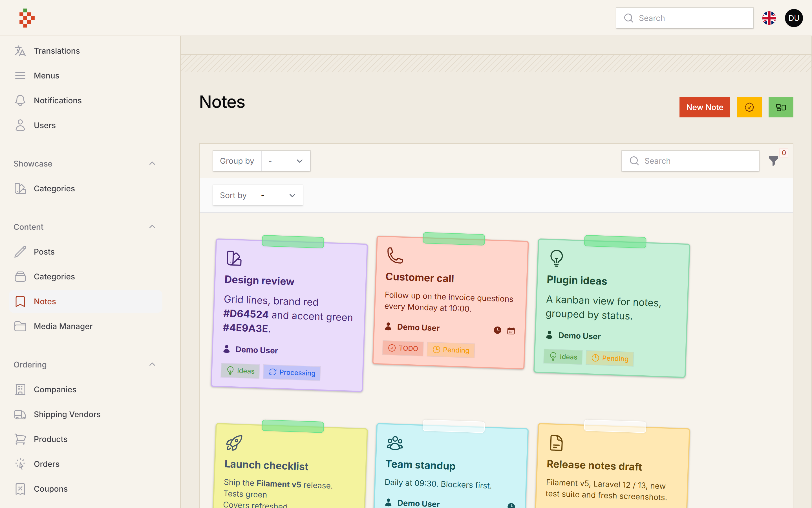The width and height of the screenshot is (812, 508).
Task: Click the Pending badge on Plugin ideas
Action: 610,358
